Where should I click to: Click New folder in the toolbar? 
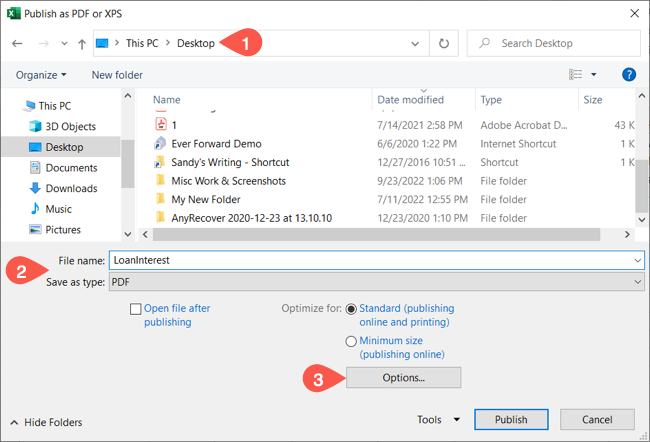point(117,75)
